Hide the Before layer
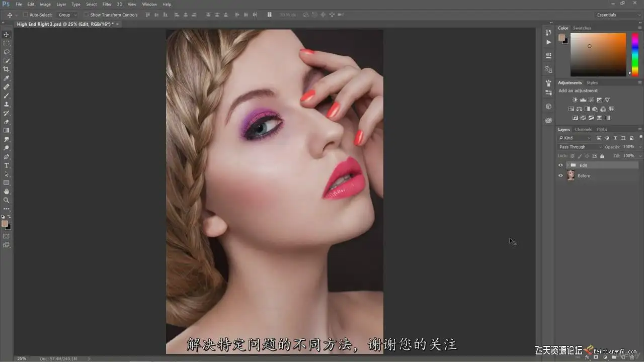 point(560,176)
